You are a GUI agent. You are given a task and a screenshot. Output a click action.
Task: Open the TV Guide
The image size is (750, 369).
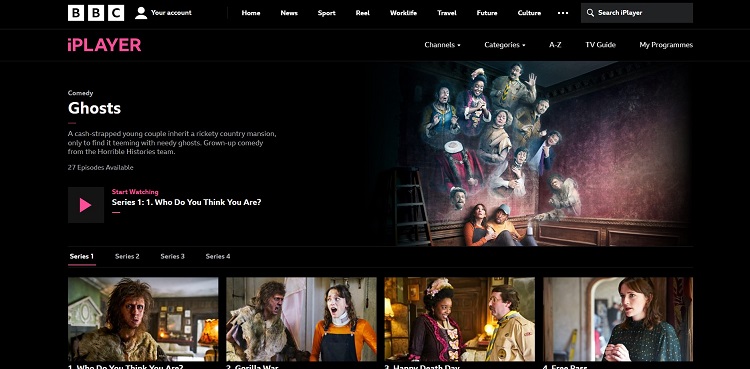pos(600,45)
